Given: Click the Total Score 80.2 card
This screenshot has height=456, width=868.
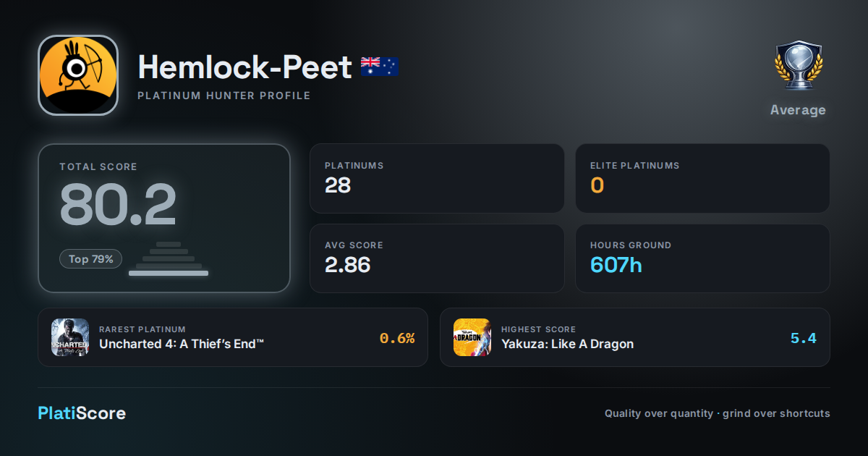Looking at the screenshot, I should (x=164, y=218).
